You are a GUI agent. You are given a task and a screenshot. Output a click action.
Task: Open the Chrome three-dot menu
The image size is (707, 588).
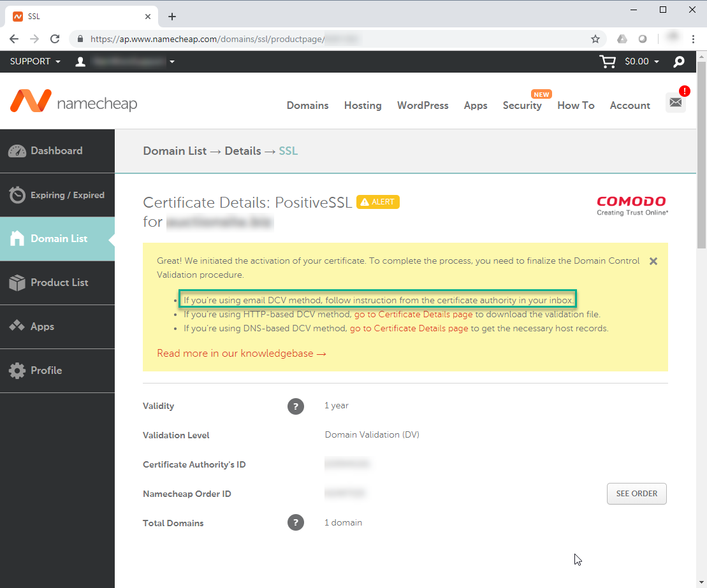tap(694, 39)
